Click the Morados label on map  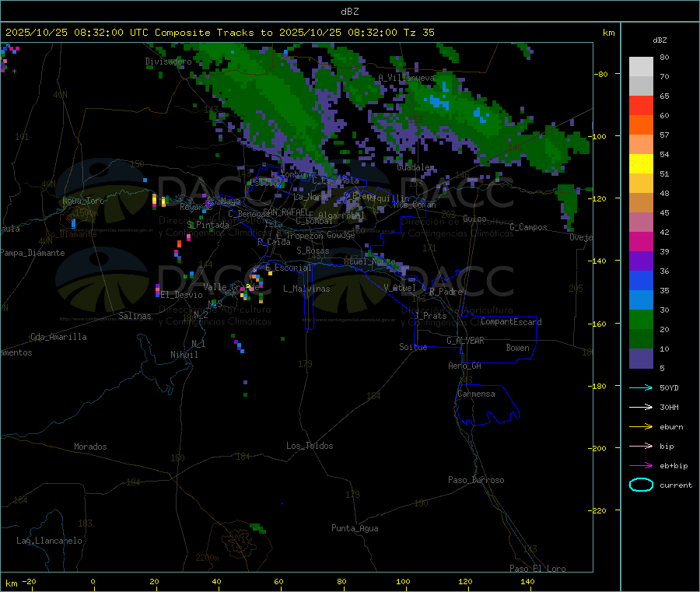91,447
